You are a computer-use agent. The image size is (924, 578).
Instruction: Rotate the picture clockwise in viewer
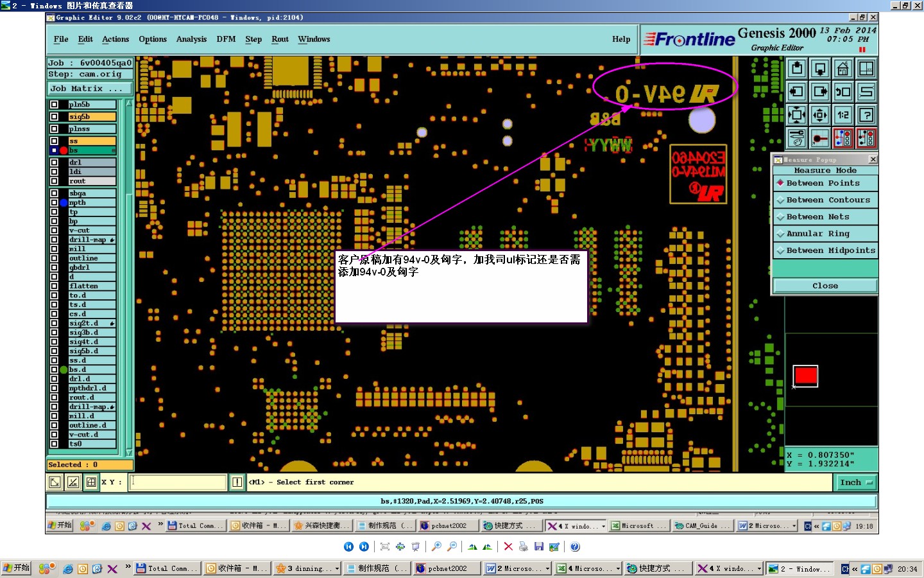[x=472, y=547]
